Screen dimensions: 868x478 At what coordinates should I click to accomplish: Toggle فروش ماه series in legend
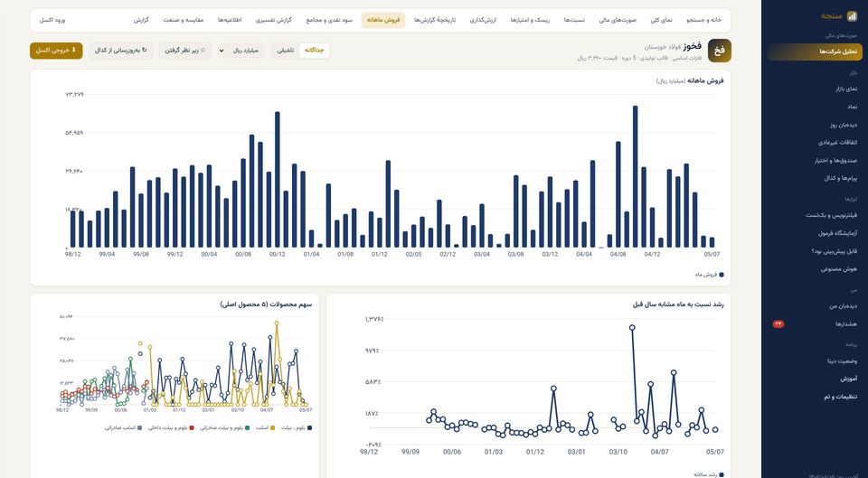[x=709, y=275]
